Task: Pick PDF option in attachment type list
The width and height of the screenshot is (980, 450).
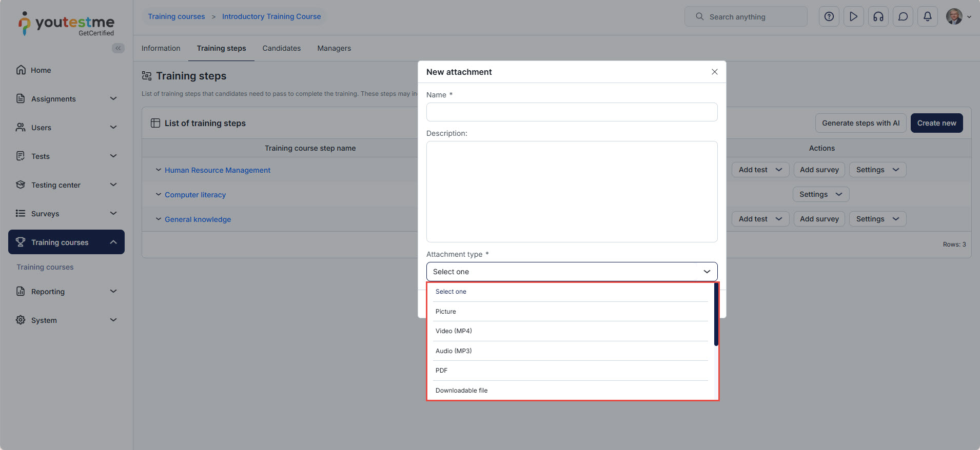Action: click(441, 371)
